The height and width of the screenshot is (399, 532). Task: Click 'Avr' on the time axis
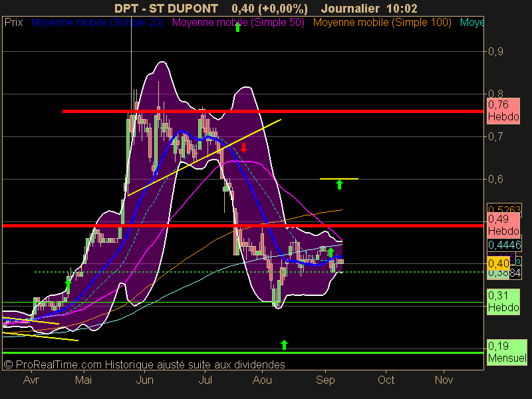[x=31, y=380]
